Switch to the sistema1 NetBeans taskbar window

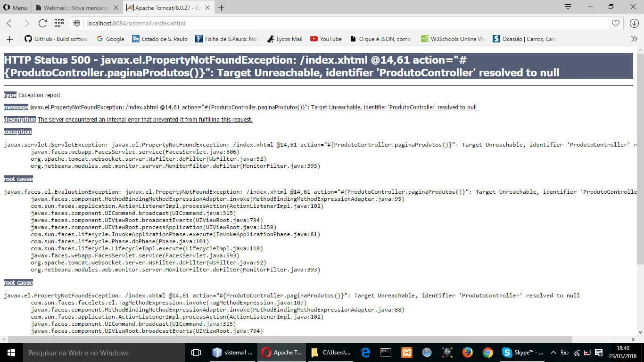tap(232, 353)
